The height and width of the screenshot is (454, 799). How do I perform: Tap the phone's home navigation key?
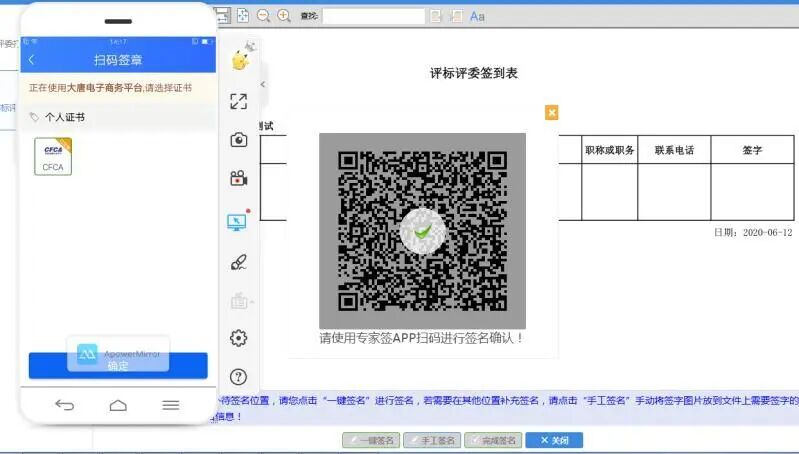(118, 405)
